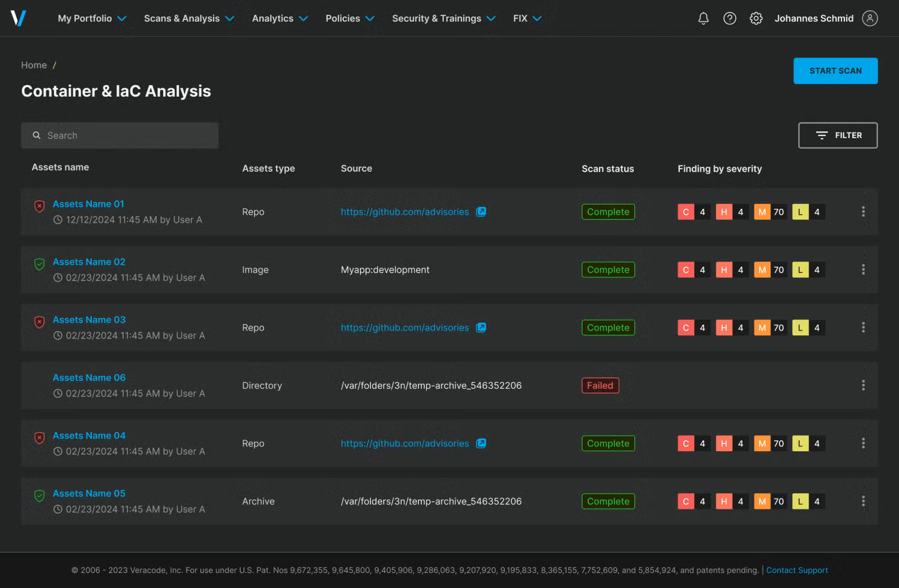899x588 pixels.
Task: Open the notifications bell icon
Action: pos(703,18)
